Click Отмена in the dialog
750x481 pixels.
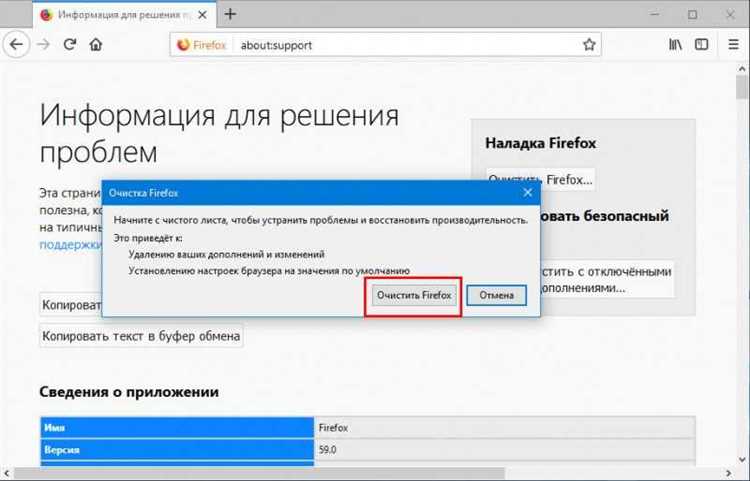496,295
